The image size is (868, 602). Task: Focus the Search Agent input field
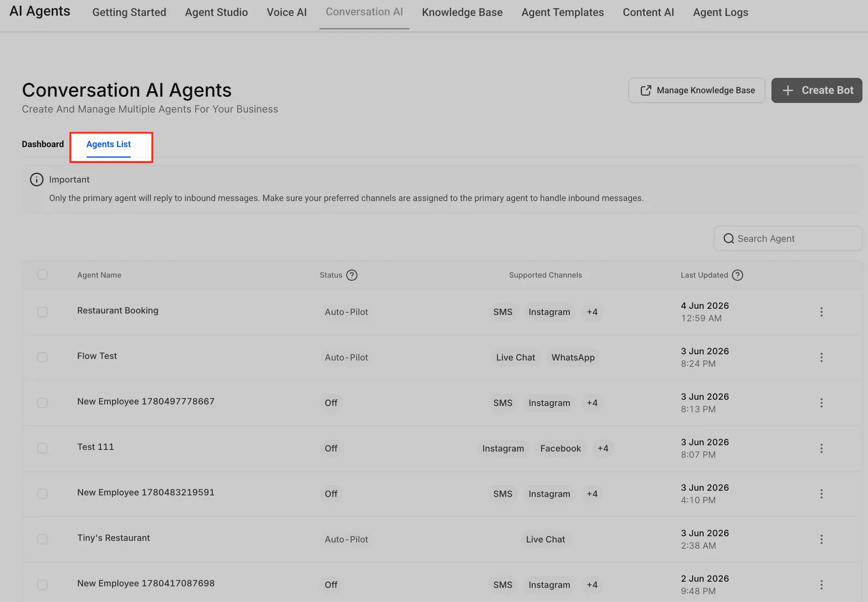(x=788, y=239)
